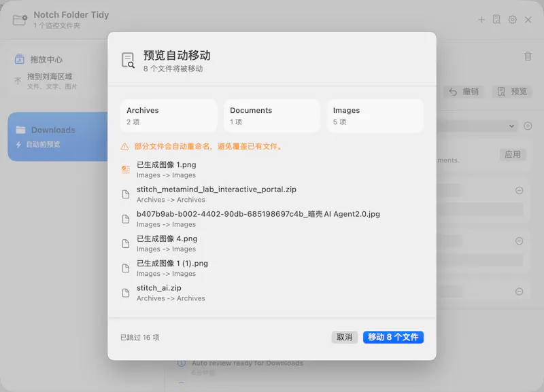Click the 预览 preview button

[x=512, y=92]
